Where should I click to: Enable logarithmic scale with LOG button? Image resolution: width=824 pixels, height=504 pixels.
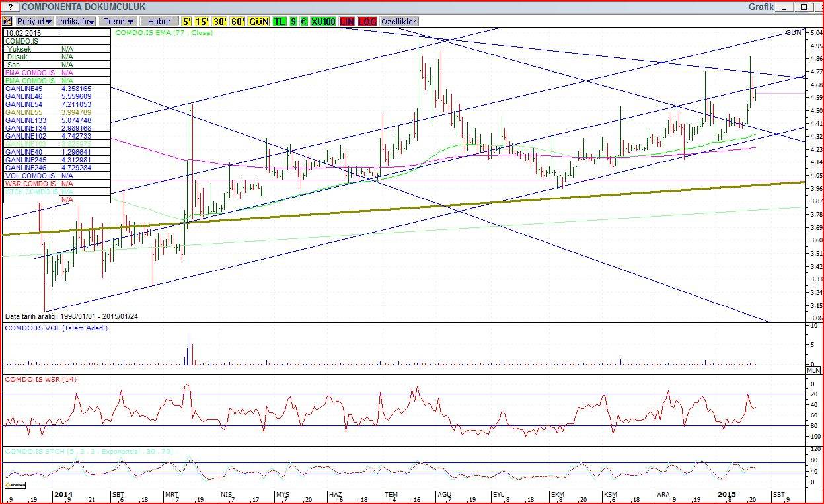pos(367,22)
